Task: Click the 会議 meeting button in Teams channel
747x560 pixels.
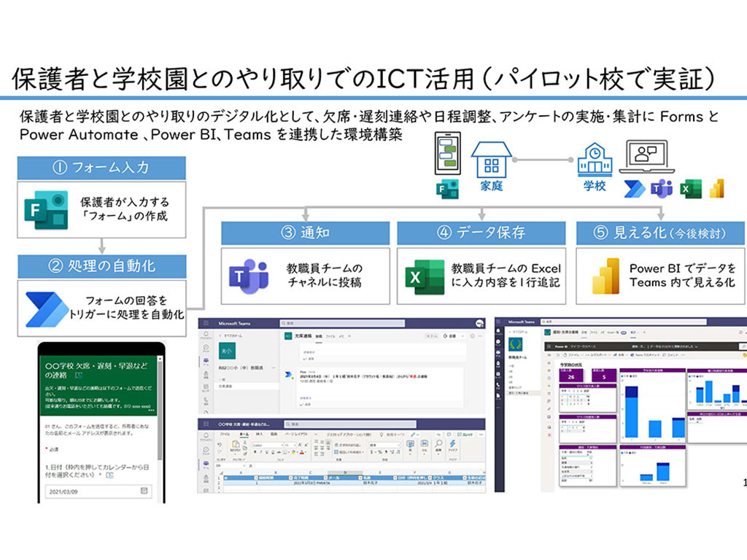Action: [449, 336]
